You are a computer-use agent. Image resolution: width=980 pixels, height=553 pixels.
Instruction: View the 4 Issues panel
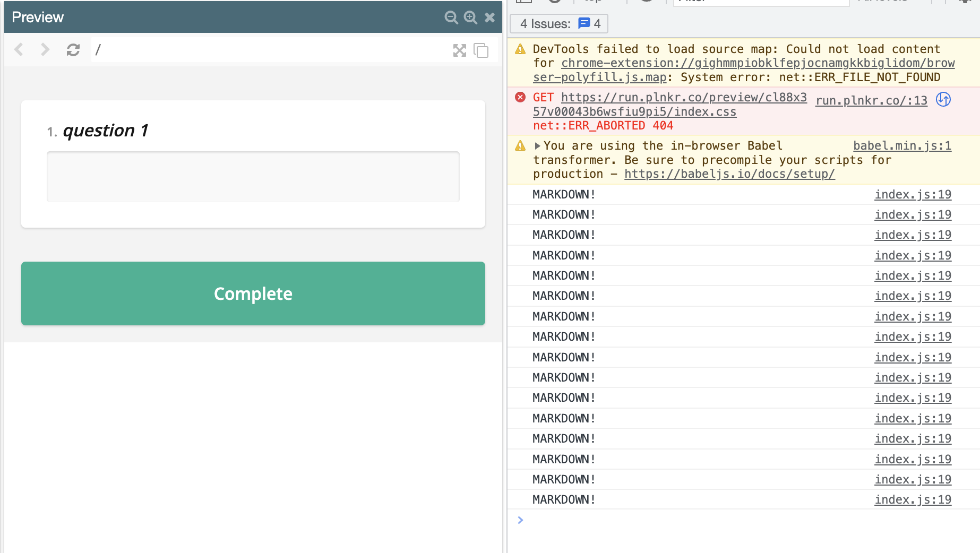tap(558, 23)
